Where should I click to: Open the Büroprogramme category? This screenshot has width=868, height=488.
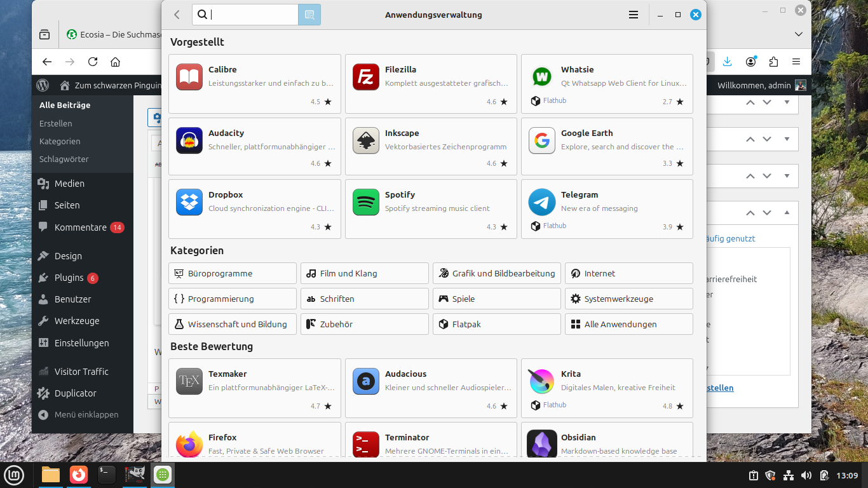[233, 273]
